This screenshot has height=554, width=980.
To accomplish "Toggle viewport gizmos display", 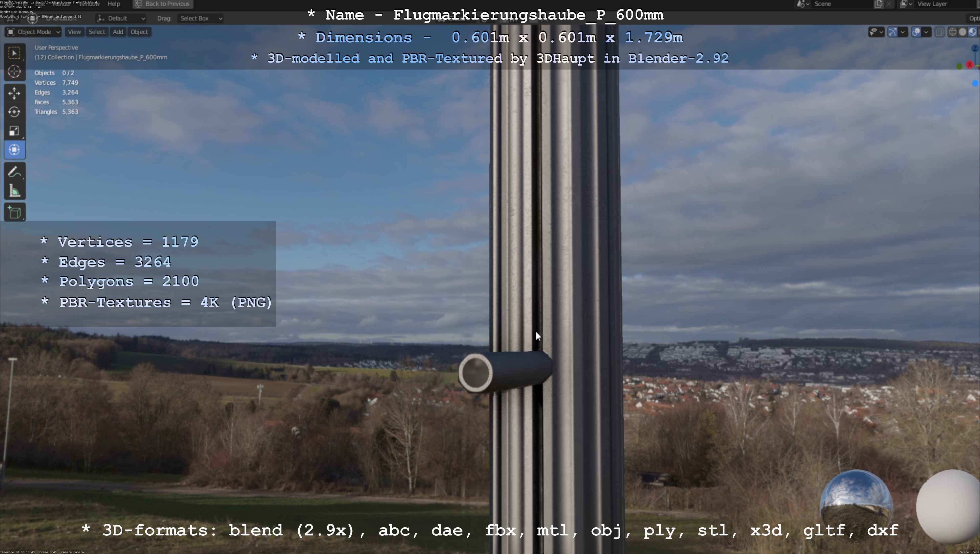I will (x=893, y=32).
